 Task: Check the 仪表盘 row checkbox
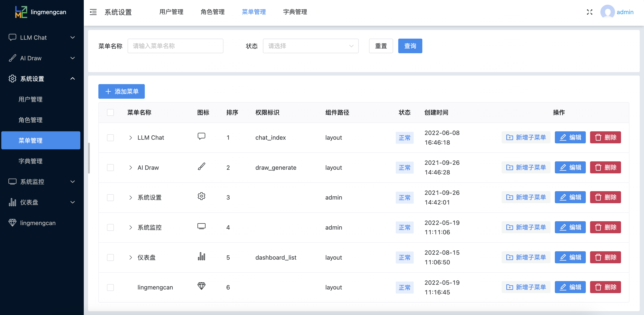pos(110,257)
